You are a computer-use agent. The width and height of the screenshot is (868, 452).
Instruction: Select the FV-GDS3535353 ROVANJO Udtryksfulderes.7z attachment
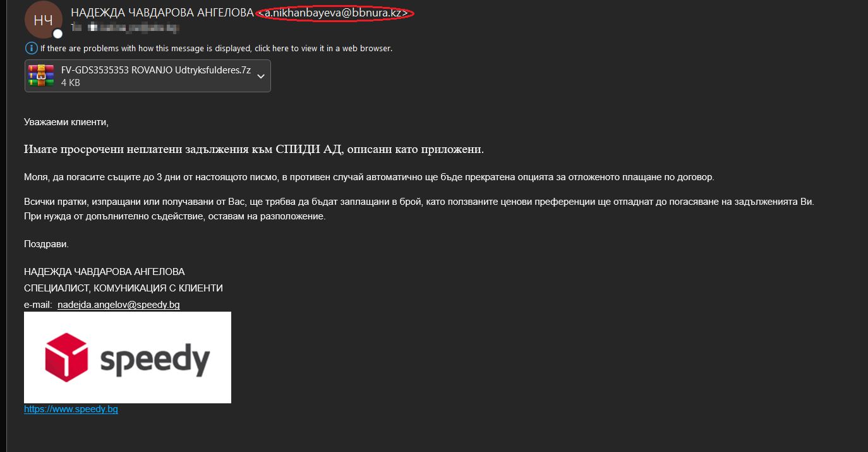tap(148, 76)
